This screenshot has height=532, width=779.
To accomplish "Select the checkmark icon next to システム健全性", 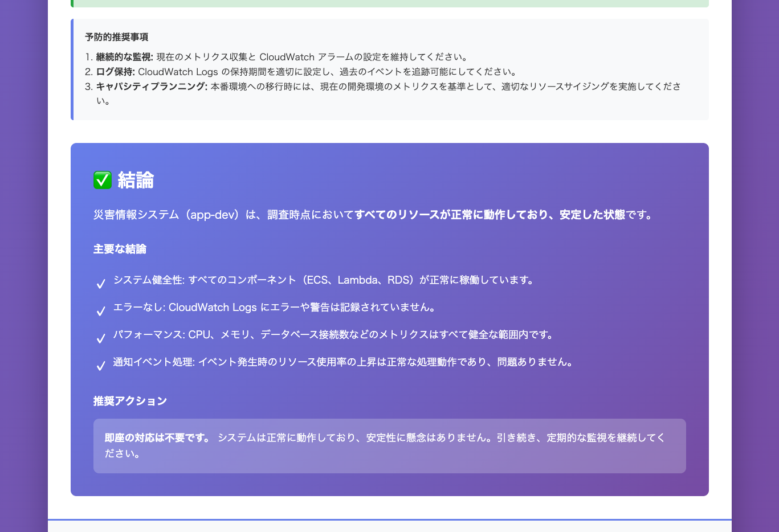I will [101, 283].
